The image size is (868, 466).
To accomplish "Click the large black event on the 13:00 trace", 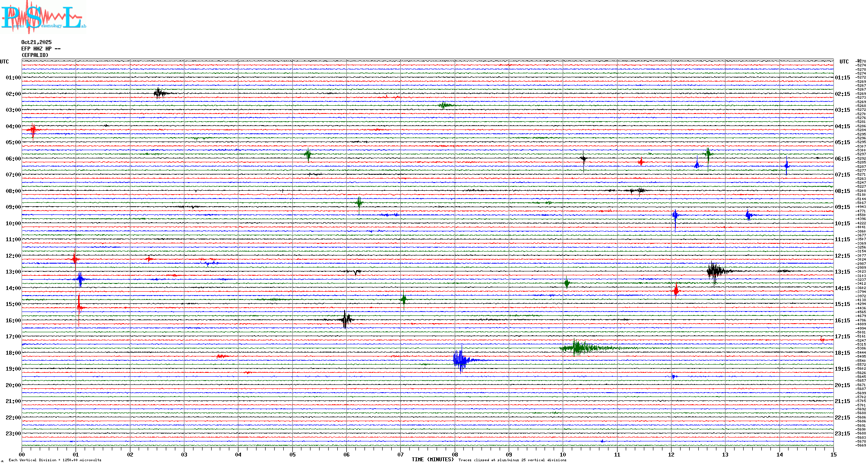I will [x=715, y=271].
